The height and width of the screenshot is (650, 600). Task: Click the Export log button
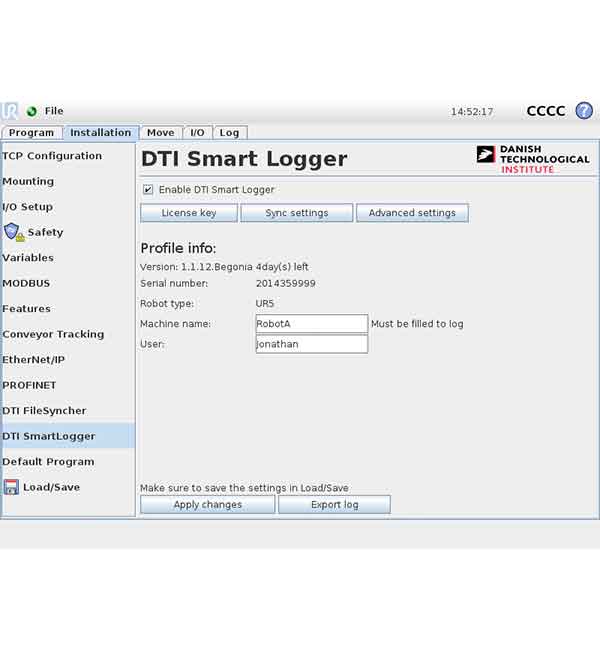coord(334,504)
